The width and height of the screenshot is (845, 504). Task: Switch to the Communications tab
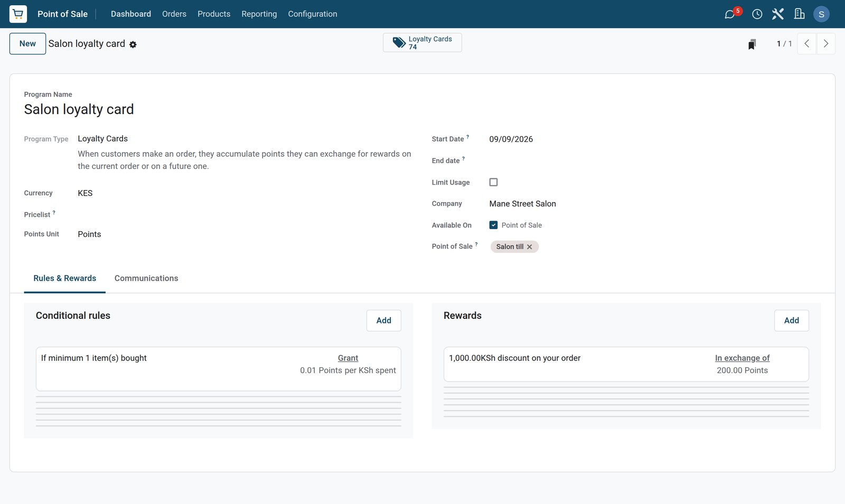click(146, 279)
